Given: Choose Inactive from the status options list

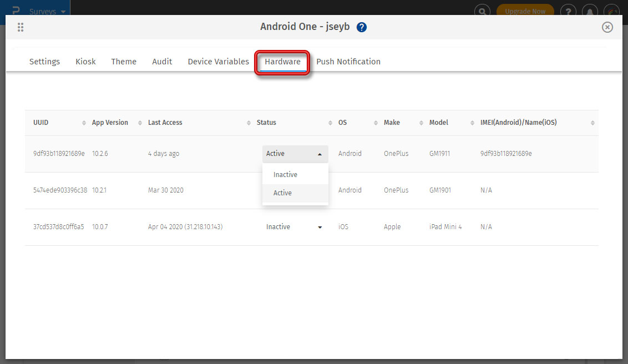Looking at the screenshot, I should (x=286, y=175).
